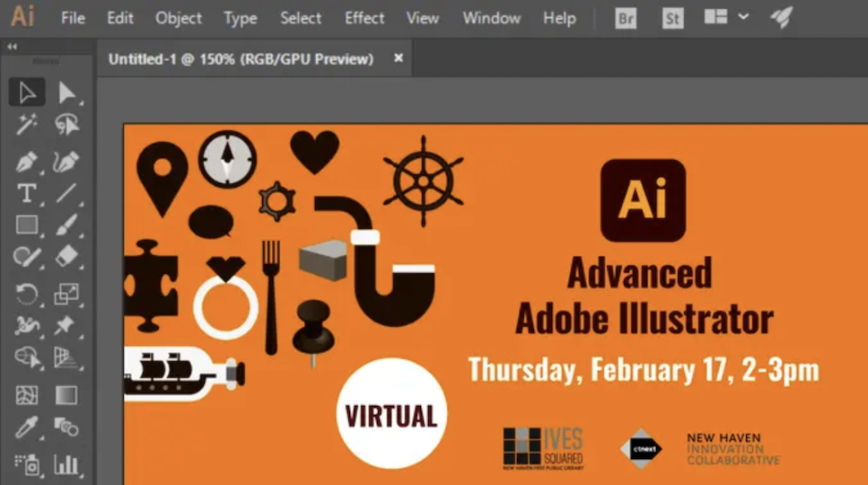This screenshot has width=868, height=485.
Task: Select the ctnext diamond logo
Action: click(641, 448)
